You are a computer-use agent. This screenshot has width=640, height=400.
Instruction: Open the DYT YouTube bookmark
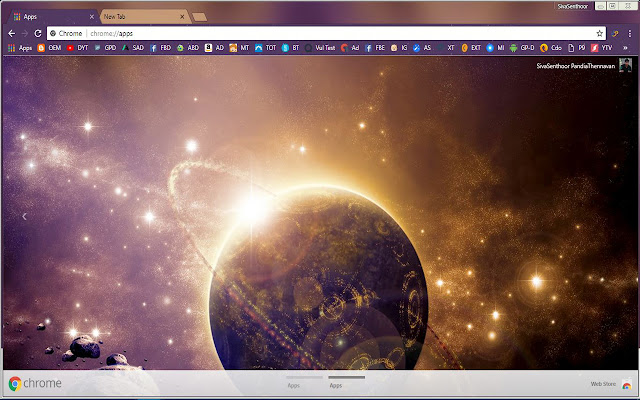78,48
